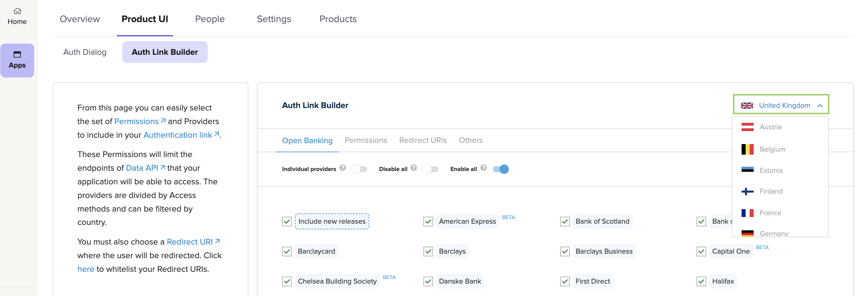Uncheck the Halifax checkbox
868x296 pixels.
click(x=701, y=281)
